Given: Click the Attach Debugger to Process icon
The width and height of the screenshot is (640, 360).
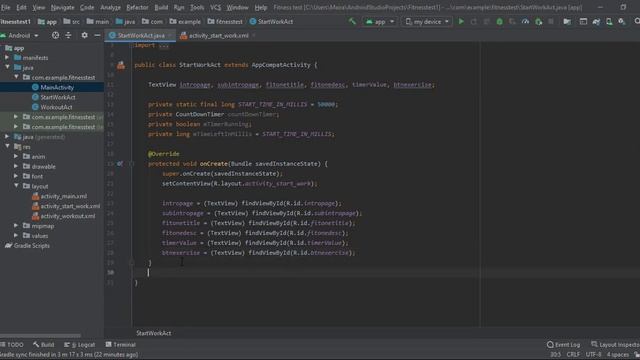Looking at the screenshot, I should coord(538,21).
